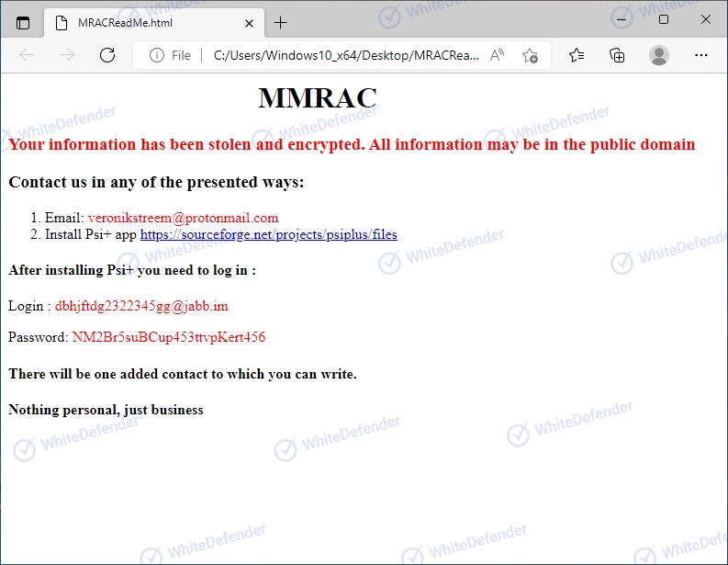
Task: Click the browser Back arrow
Action: [x=27, y=55]
